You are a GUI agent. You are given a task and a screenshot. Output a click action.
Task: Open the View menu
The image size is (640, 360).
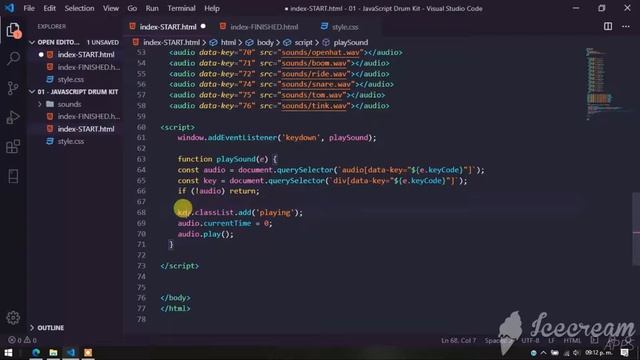111,8
